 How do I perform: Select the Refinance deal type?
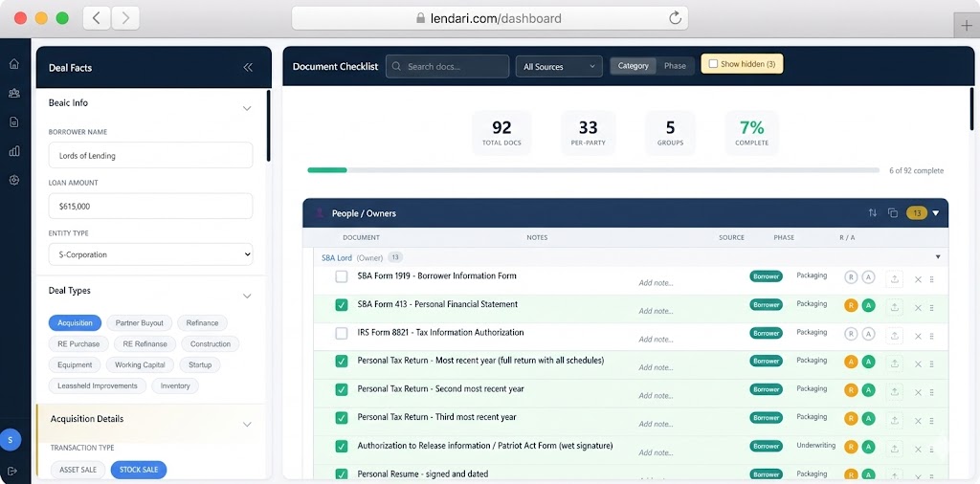203,323
